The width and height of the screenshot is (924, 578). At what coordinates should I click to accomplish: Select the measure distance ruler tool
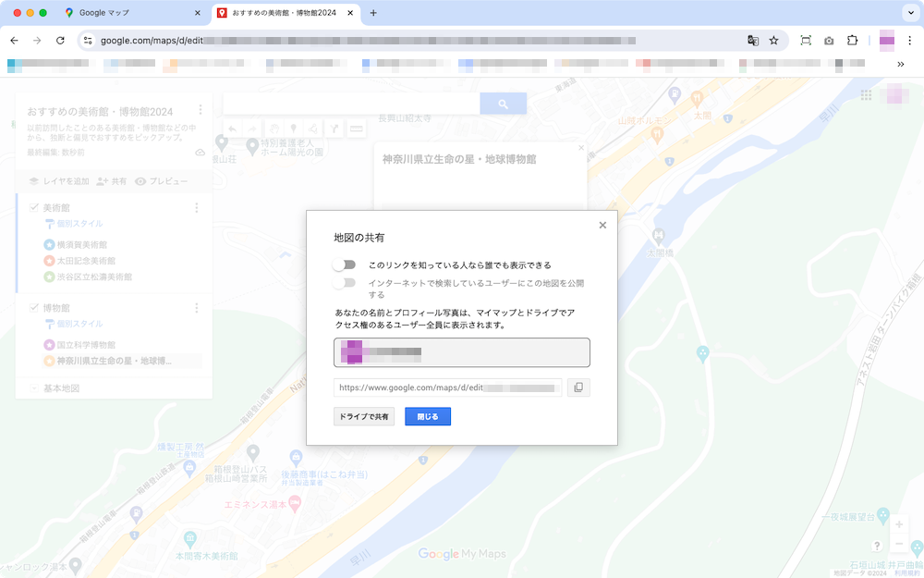click(x=356, y=129)
